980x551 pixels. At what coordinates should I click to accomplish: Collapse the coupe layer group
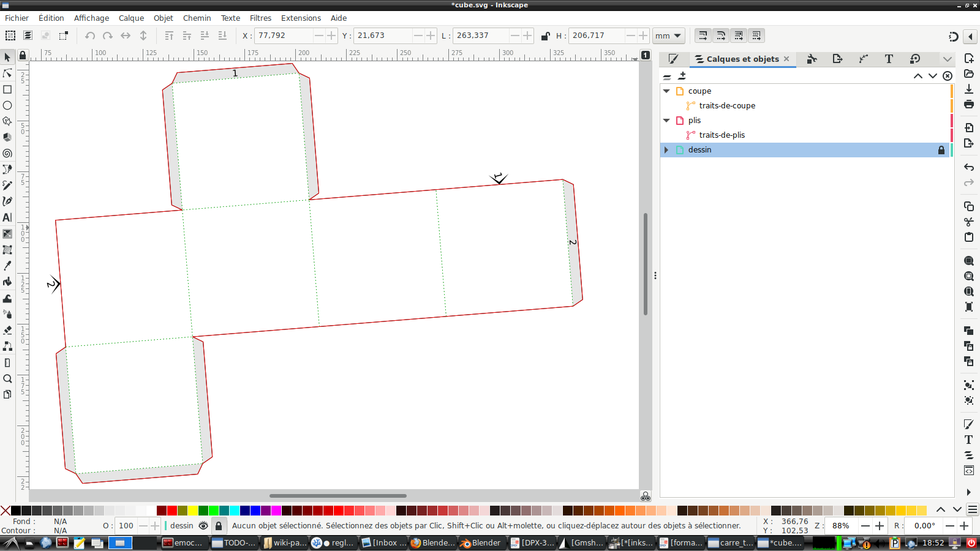point(666,91)
